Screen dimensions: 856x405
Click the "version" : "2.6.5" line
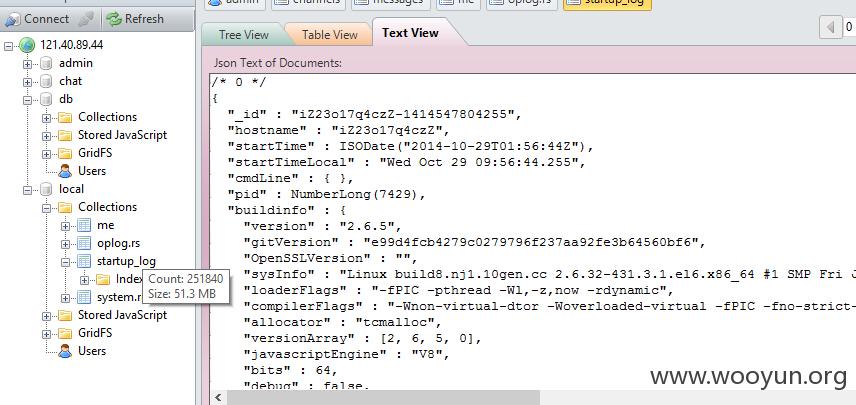pyautogui.click(x=322, y=226)
